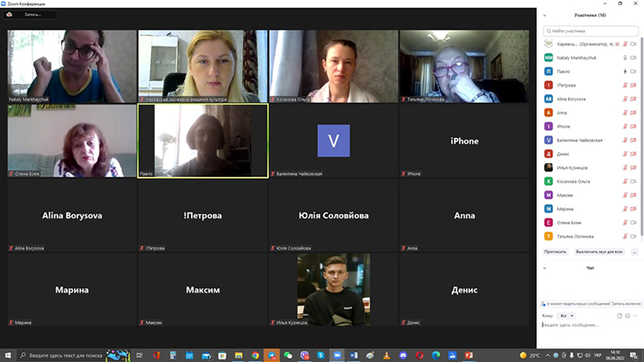Image resolution: width=644 pixels, height=362 pixels.
Task: Open Google Chrome from the taskbar
Action: (x=255, y=355)
